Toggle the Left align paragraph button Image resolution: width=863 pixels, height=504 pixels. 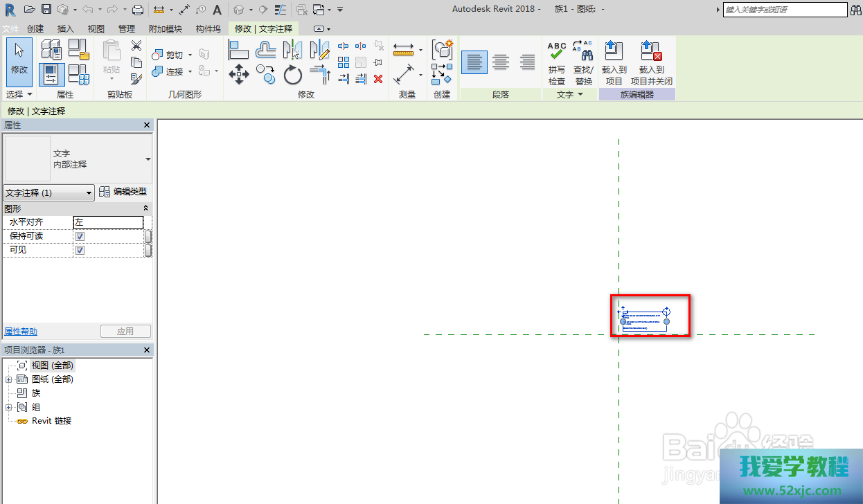[474, 62]
